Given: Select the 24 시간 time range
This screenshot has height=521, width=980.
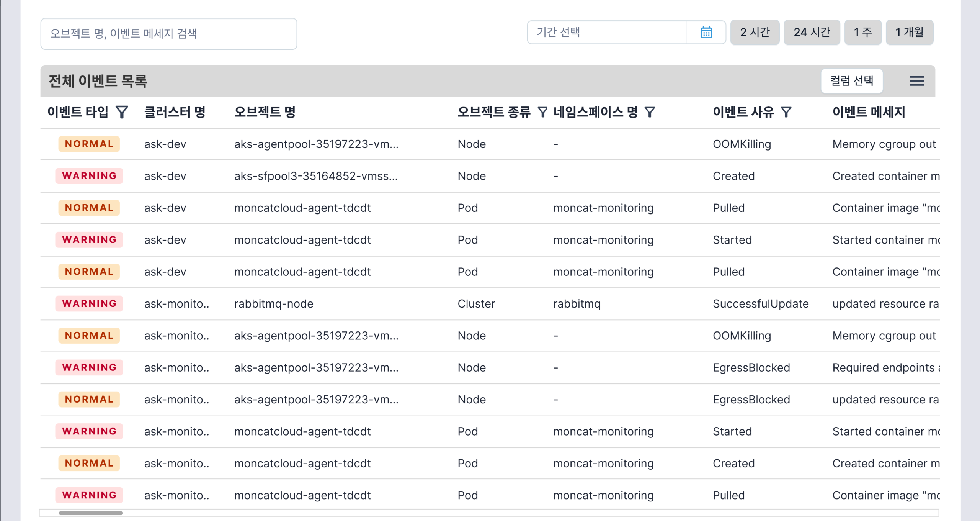Looking at the screenshot, I should click(812, 33).
